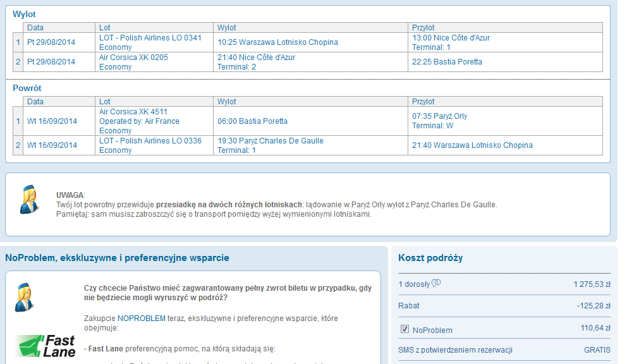The height and width of the screenshot is (364, 627).
Task: Click the UWAGA warning title
Action: tap(70, 195)
